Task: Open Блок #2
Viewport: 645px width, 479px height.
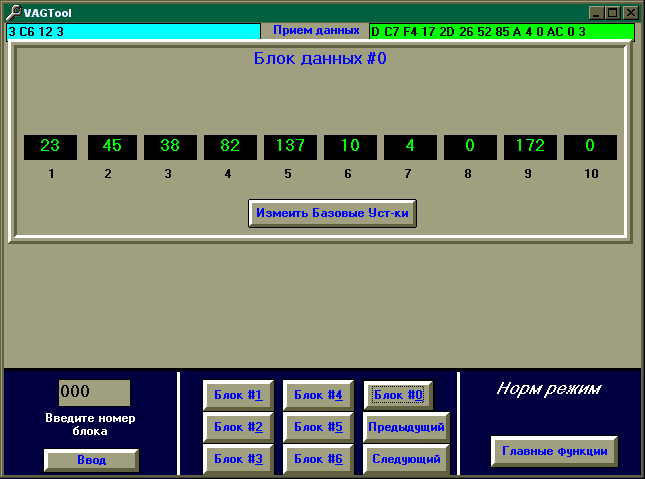Action: pos(238,427)
